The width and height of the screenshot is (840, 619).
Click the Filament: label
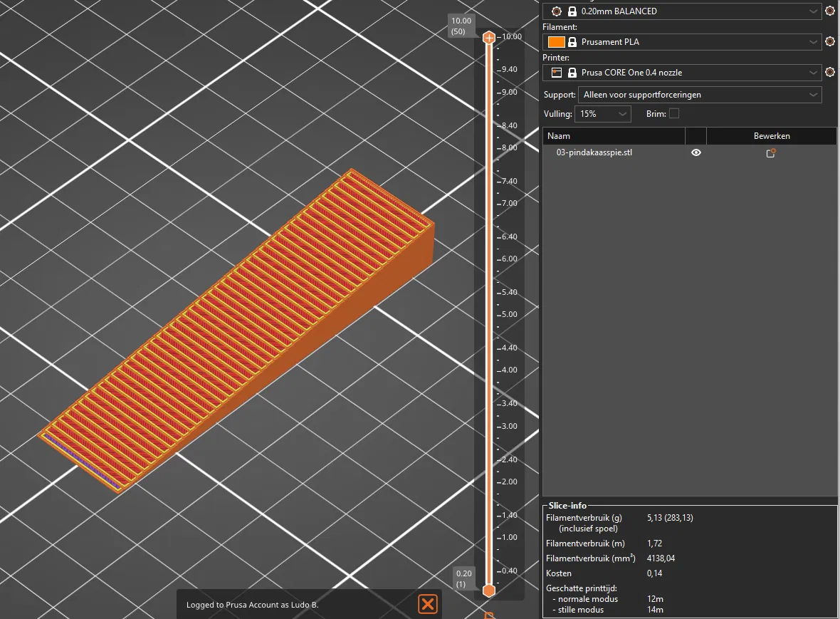click(560, 27)
